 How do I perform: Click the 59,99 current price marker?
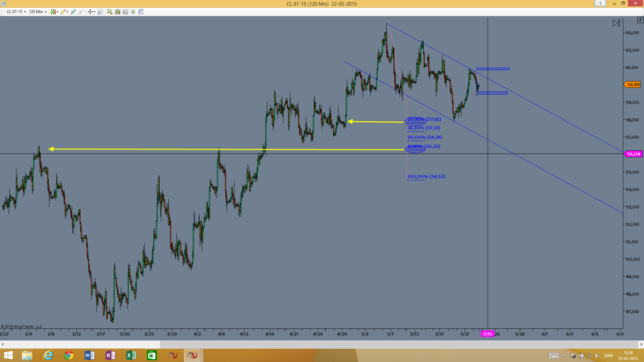click(x=632, y=85)
